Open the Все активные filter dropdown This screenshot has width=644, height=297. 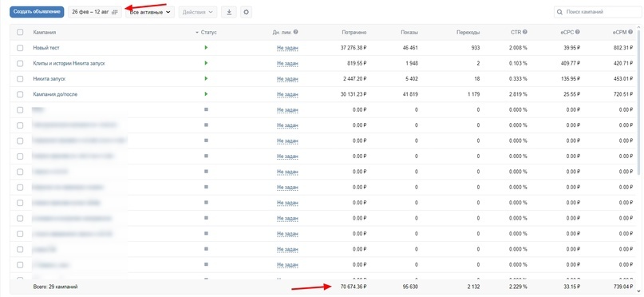[150, 12]
